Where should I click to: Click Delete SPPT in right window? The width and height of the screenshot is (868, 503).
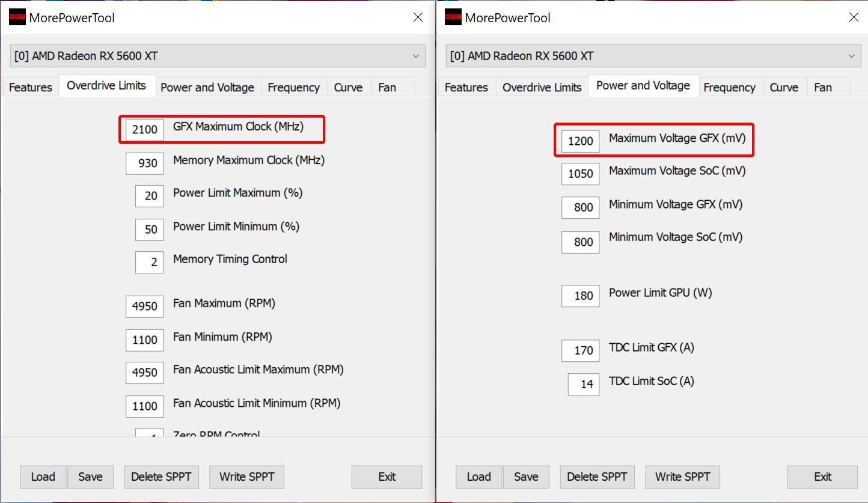click(597, 477)
